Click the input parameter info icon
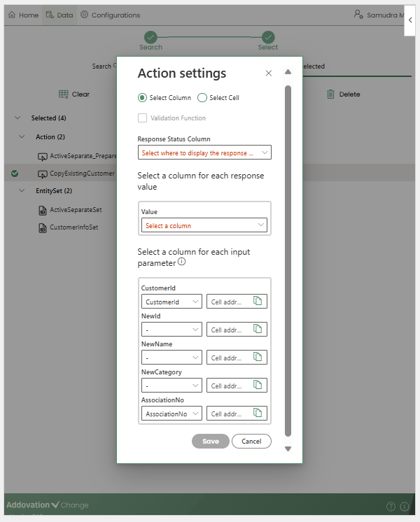420x522 pixels. (182, 262)
